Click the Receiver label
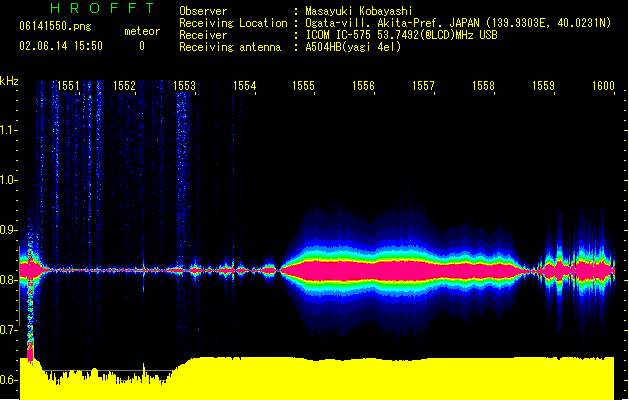This screenshot has width=629, height=400. pyautogui.click(x=203, y=35)
